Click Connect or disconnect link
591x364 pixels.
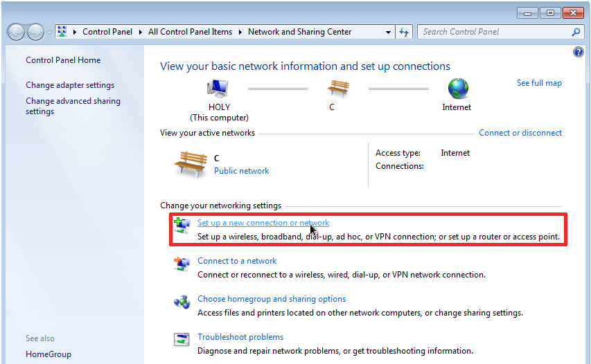[x=520, y=133]
